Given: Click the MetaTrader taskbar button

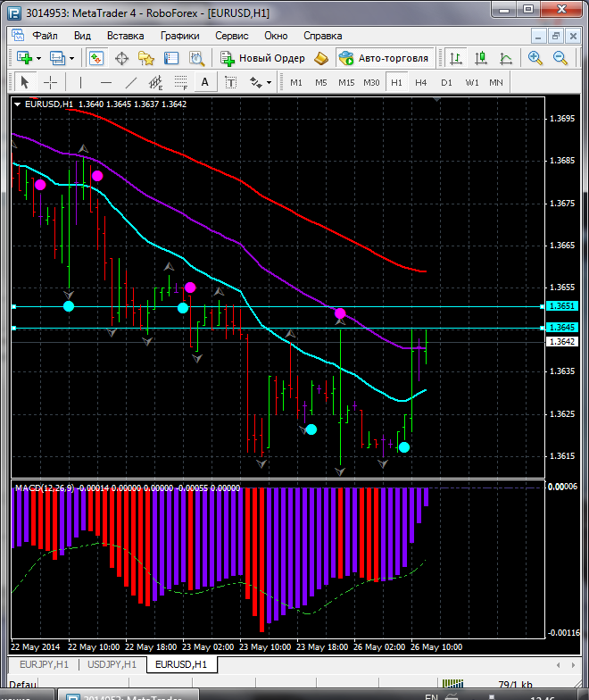Looking at the screenshot, I should (x=127, y=696).
